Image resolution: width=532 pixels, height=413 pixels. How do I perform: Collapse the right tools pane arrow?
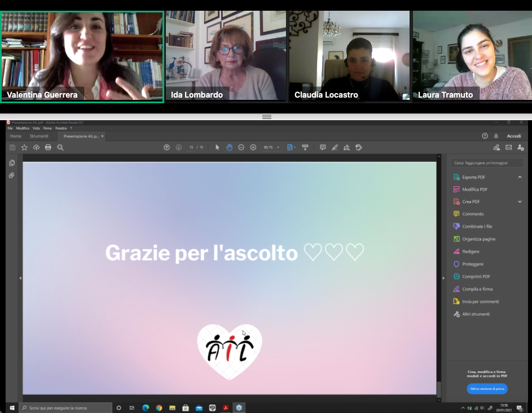(x=443, y=278)
